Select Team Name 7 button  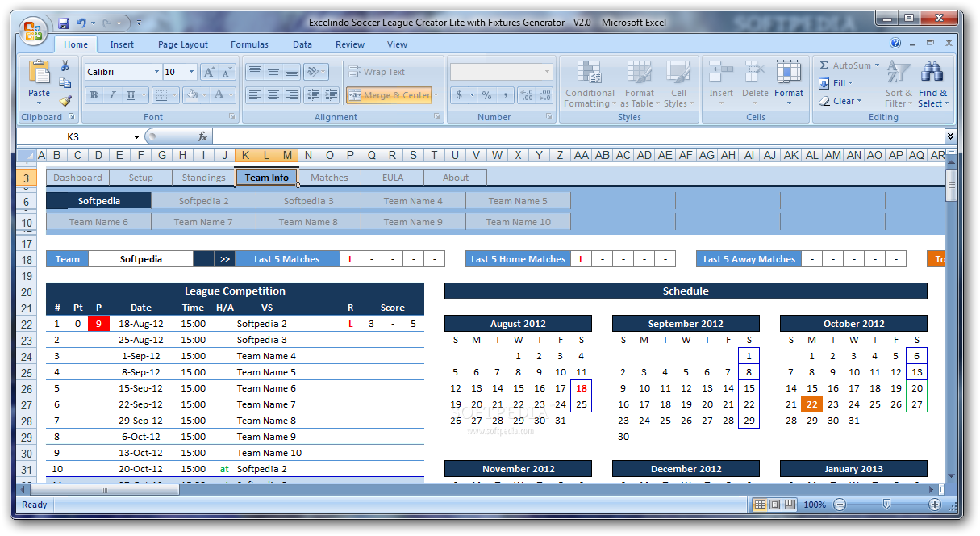(203, 222)
